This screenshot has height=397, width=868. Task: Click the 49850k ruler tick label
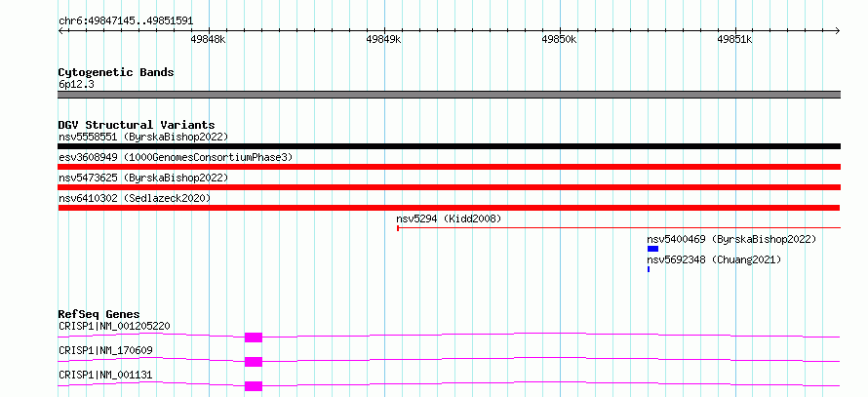[559, 40]
